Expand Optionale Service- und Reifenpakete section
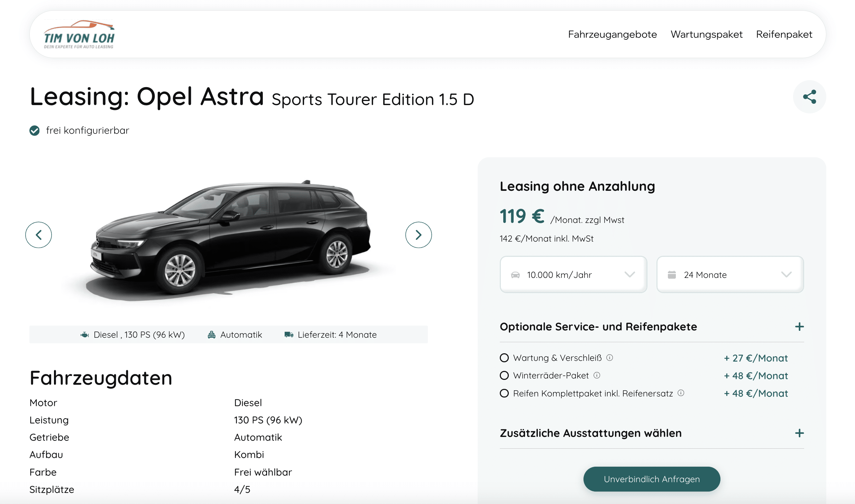Screen dimensions: 855x504 click(x=799, y=327)
